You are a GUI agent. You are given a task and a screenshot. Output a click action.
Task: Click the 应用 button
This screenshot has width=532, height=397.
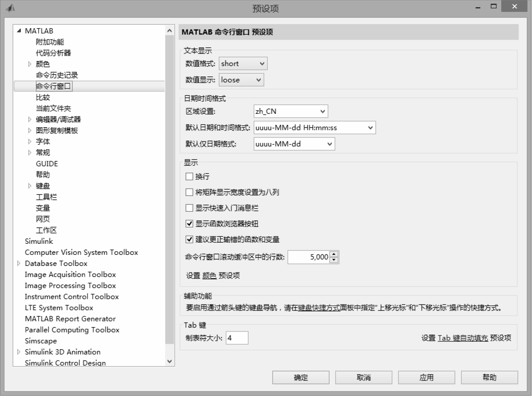coord(426,378)
